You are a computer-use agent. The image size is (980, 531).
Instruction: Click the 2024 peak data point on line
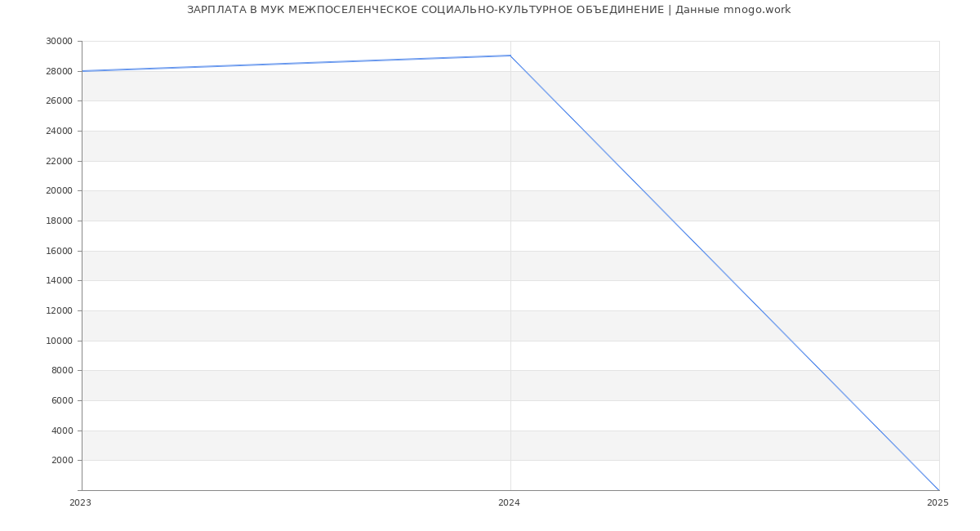click(x=510, y=56)
